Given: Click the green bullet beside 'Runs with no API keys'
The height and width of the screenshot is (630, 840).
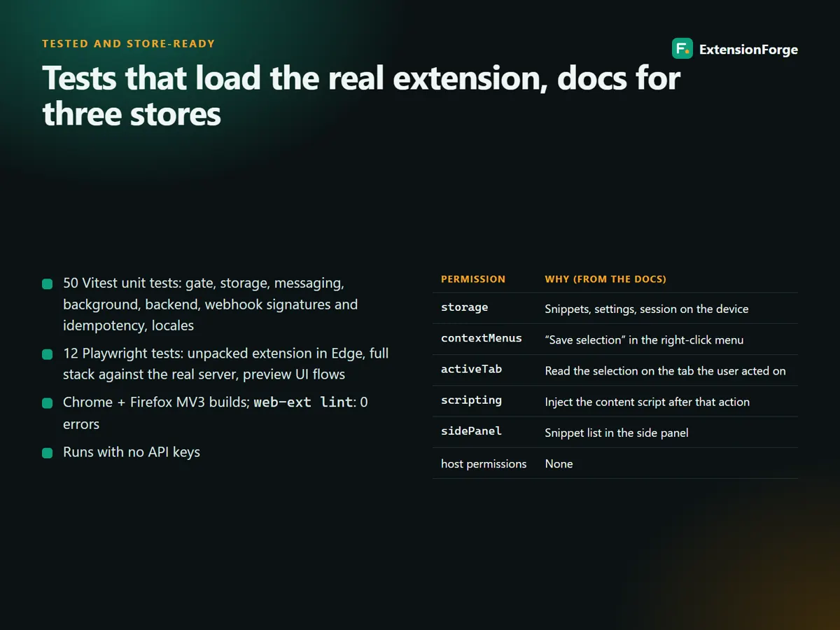Looking at the screenshot, I should tap(48, 453).
